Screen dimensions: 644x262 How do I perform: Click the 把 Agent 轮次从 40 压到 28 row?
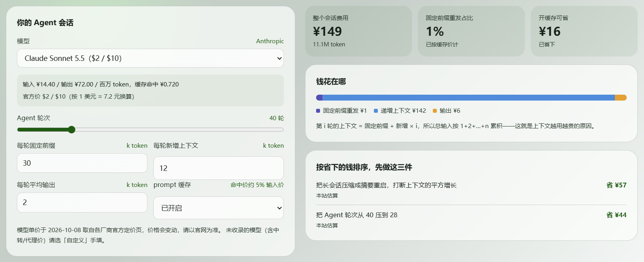click(471, 220)
